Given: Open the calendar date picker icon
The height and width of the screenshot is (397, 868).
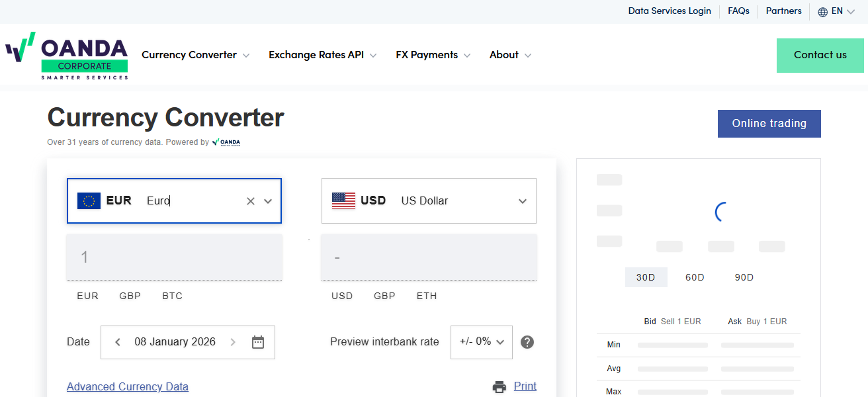Looking at the screenshot, I should pyautogui.click(x=258, y=342).
